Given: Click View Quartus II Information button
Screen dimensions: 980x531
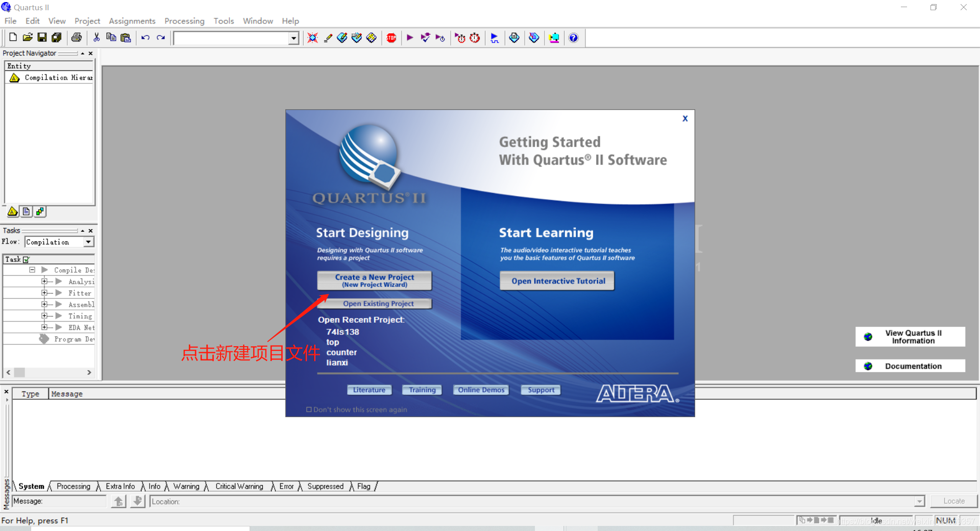Looking at the screenshot, I should click(910, 337).
